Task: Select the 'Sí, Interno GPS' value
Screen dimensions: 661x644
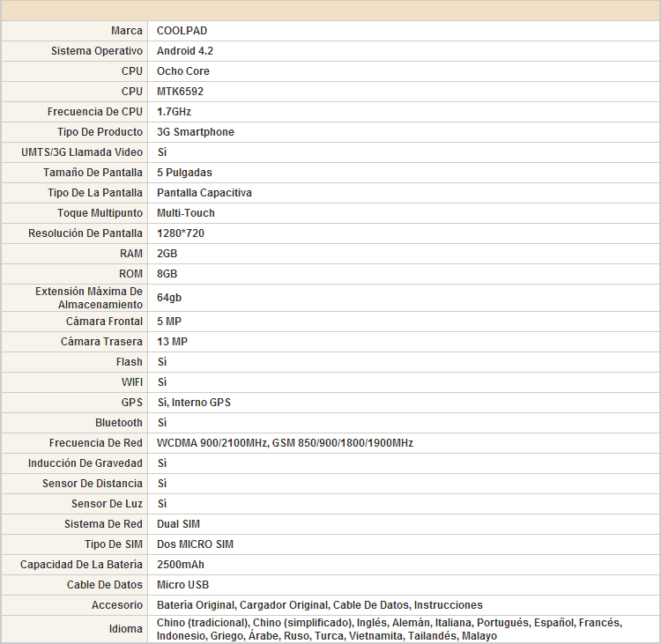Action: [194, 402]
